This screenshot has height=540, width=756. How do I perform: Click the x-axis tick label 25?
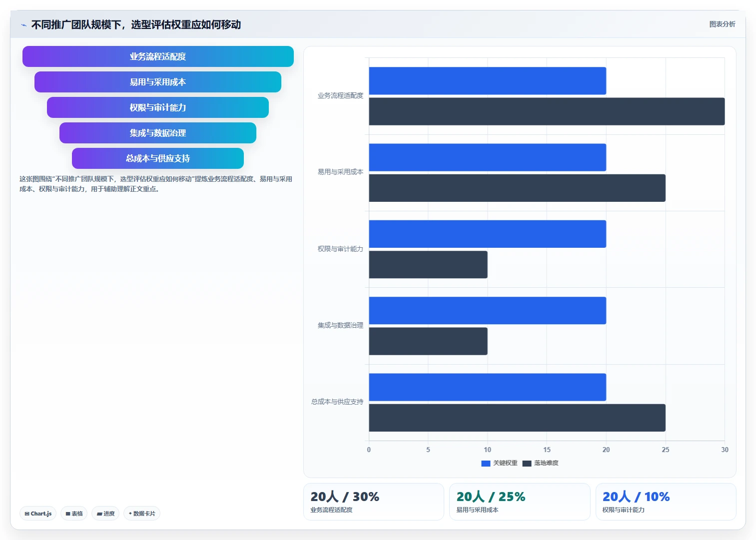pyautogui.click(x=666, y=450)
